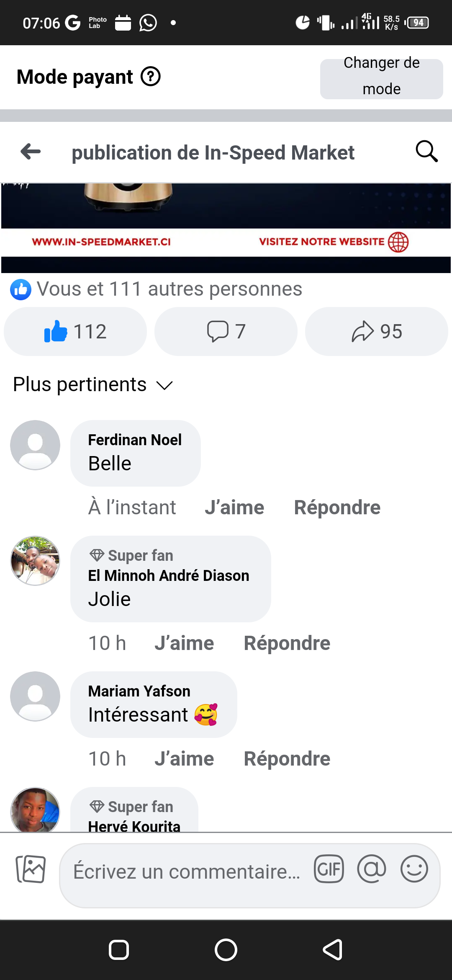Tap the Mode payant help icon
Screen dimensions: 452x980
(x=150, y=77)
